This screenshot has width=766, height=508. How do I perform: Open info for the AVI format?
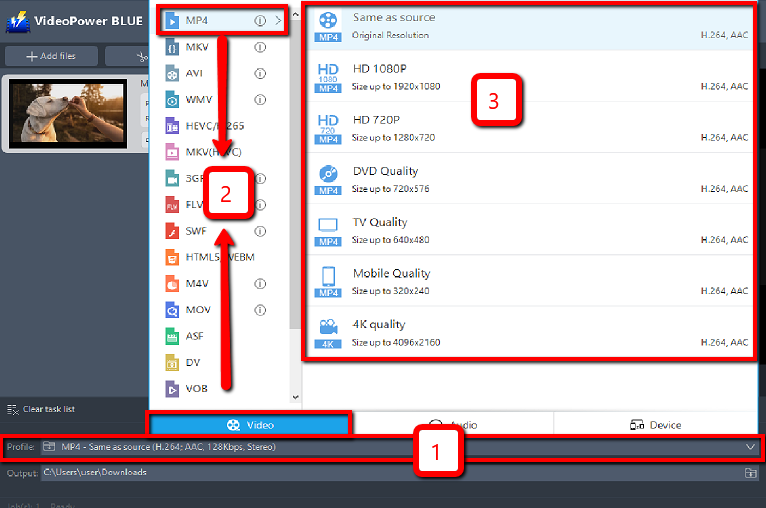tap(260, 74)
